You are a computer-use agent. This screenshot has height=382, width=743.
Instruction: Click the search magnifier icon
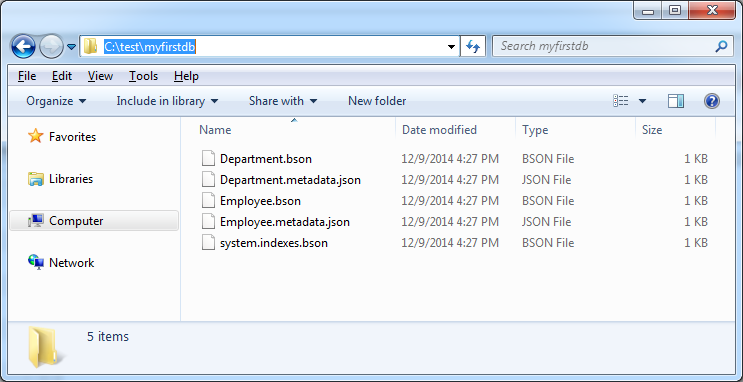pyautogui.click(x=721, y=46)
